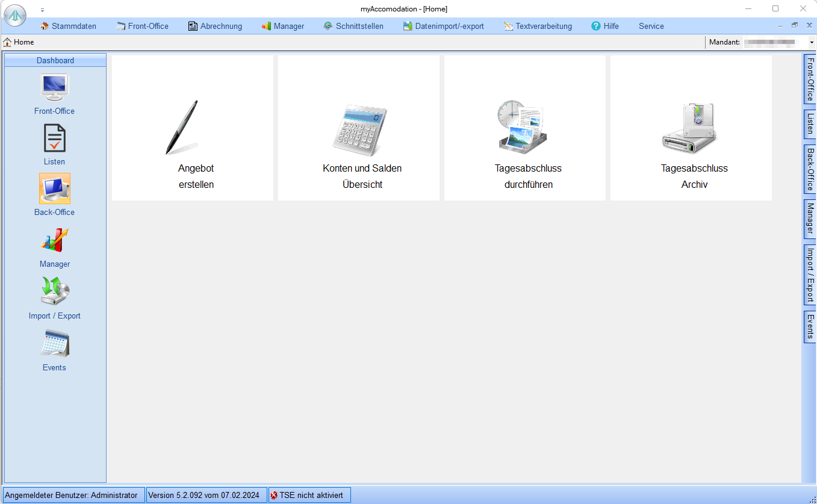The width and height of the screenshot is (817, 504).
Task: Open the quick access toolbar dropdown arrow
Action: [x=42, y=10]
